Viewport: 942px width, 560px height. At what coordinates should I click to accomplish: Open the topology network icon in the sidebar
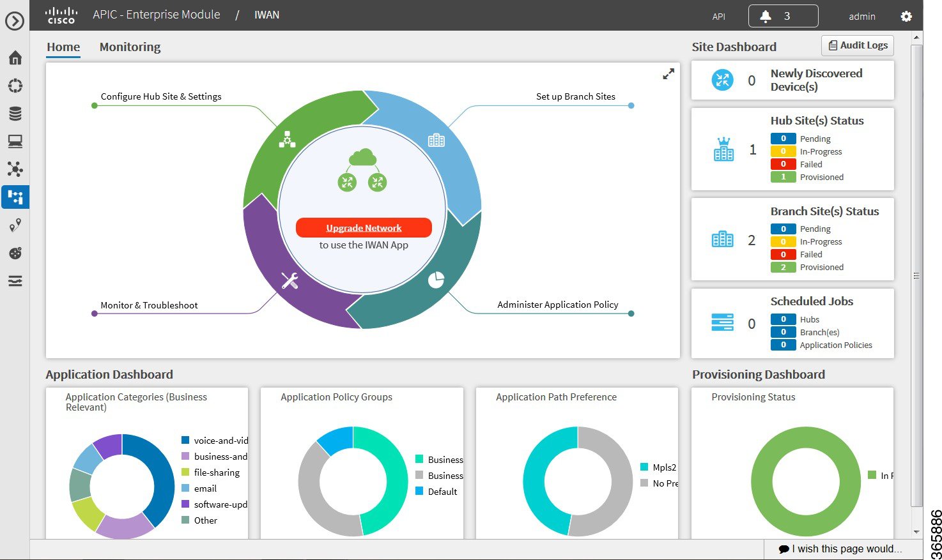(x=15, y=169)
